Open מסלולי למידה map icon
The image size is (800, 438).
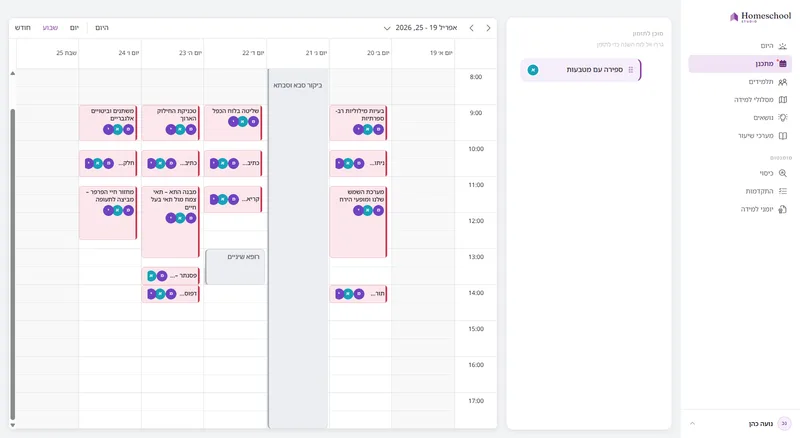pyautogui.click(x=783, y=100)
